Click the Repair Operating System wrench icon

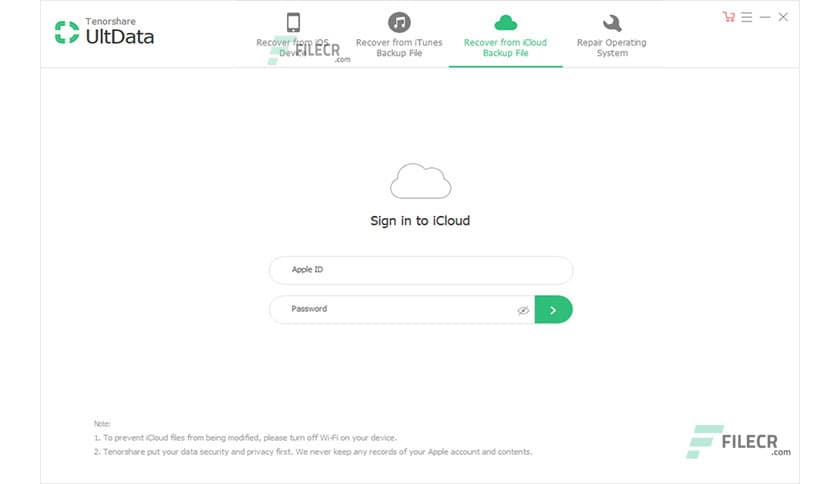[x=612, y=23]
